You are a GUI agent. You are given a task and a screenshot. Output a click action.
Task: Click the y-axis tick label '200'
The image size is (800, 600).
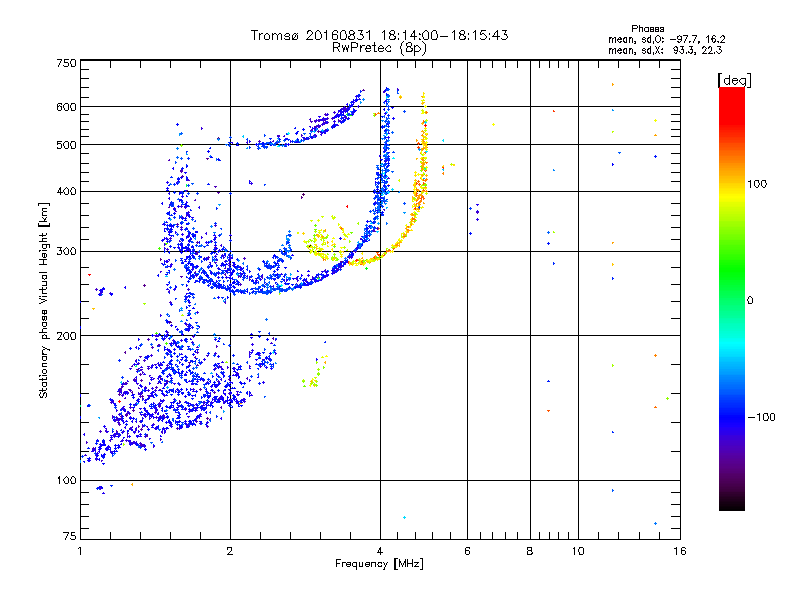click(66, 336)
